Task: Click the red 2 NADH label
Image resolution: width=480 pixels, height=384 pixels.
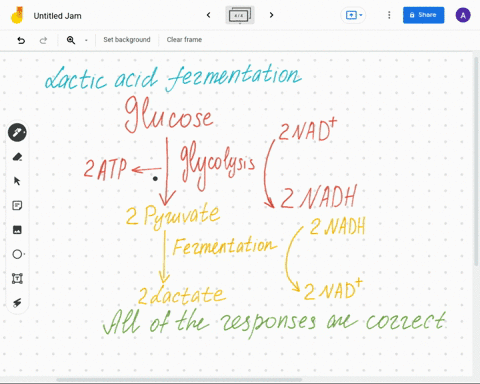Action: point(318,197)
